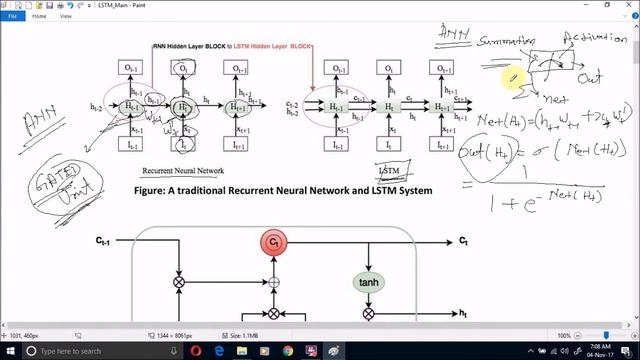This screenshot has width=640, height=360.
Task: Click the Redo arrow in the title bar
Action: [80, 5]
